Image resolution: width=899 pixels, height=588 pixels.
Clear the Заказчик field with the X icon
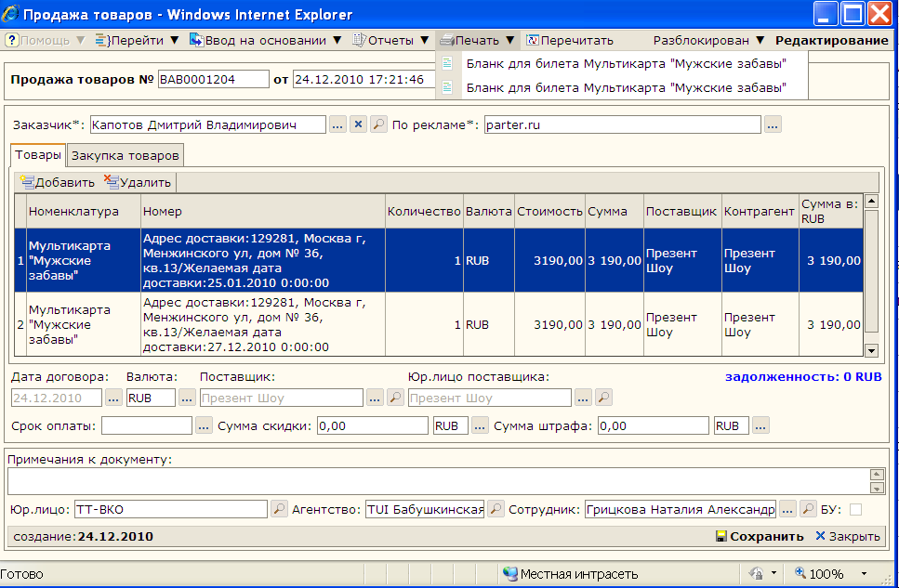[358, 124]
